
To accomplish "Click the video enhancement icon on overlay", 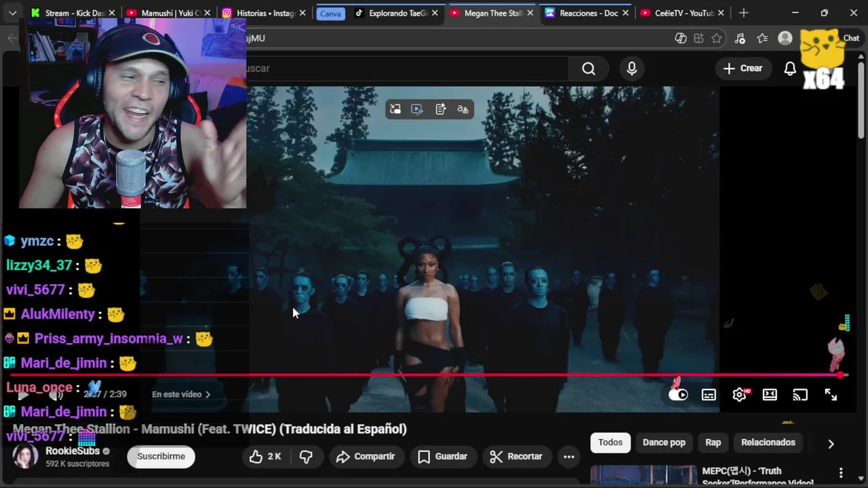I will (x=417, y=109).
